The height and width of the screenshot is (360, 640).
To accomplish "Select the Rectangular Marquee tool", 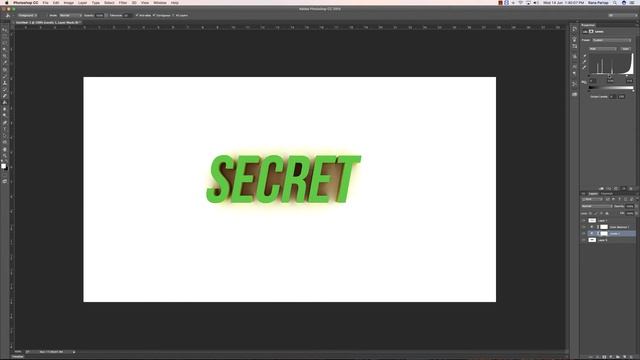I will pos(5,36).
